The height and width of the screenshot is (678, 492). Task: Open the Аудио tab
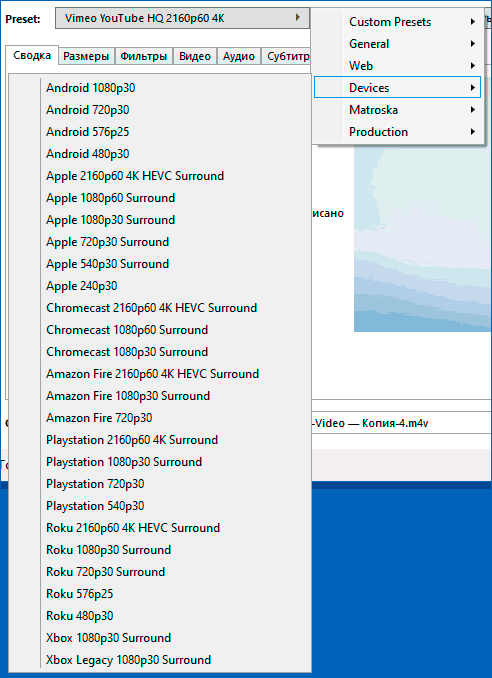[239, 56]
